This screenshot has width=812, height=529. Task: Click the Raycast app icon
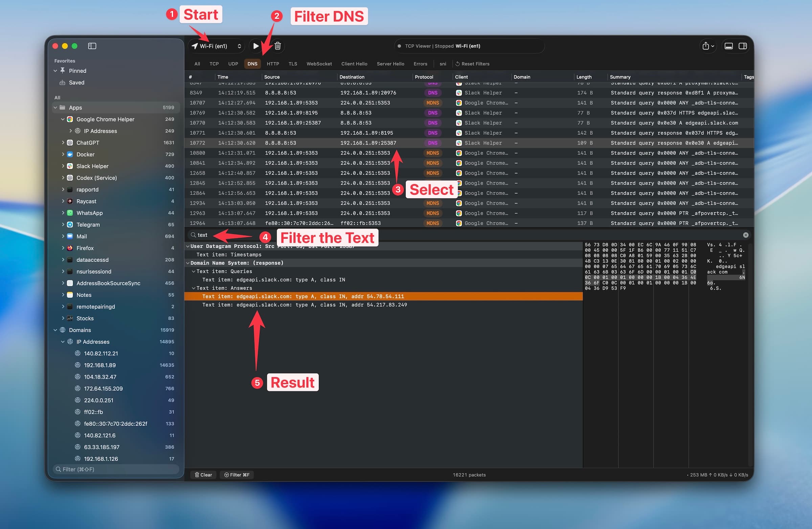70,201
